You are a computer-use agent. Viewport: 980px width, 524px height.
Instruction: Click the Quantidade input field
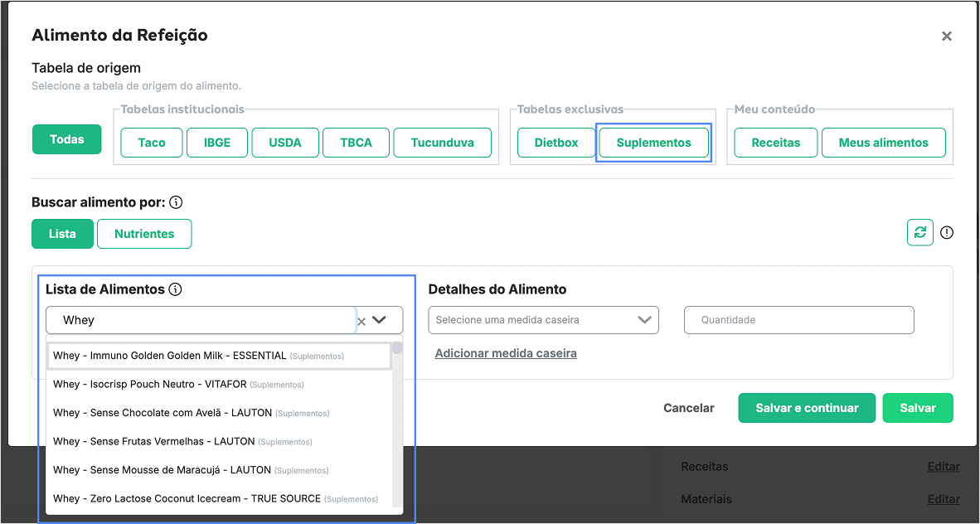point(798,320)
